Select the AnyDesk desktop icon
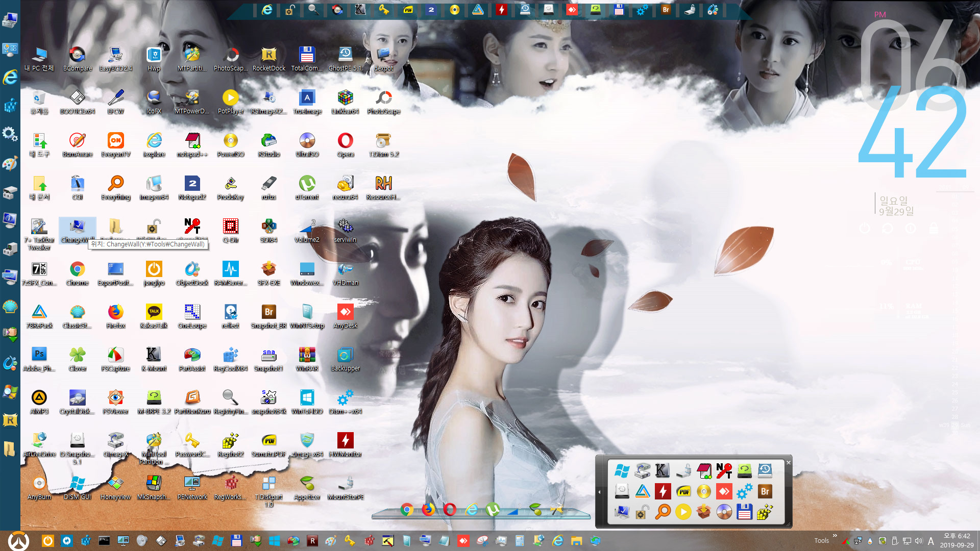This screenshot has height=551, width=980. 345,316
